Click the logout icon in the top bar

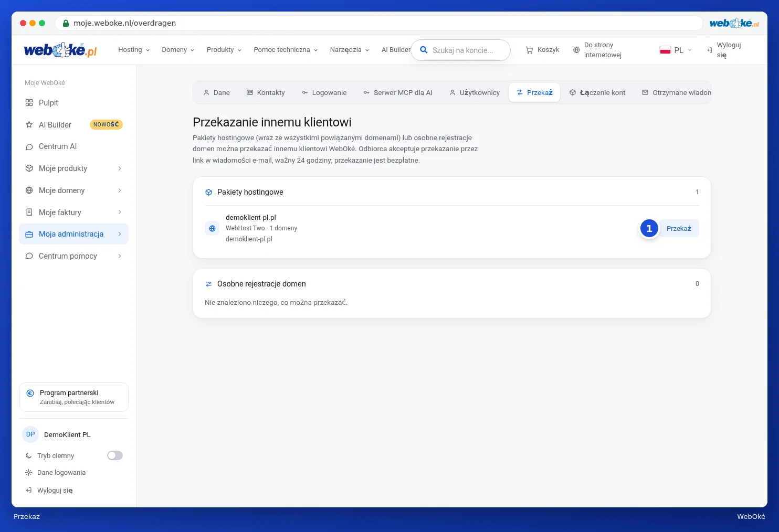click(x=710, y=50)
